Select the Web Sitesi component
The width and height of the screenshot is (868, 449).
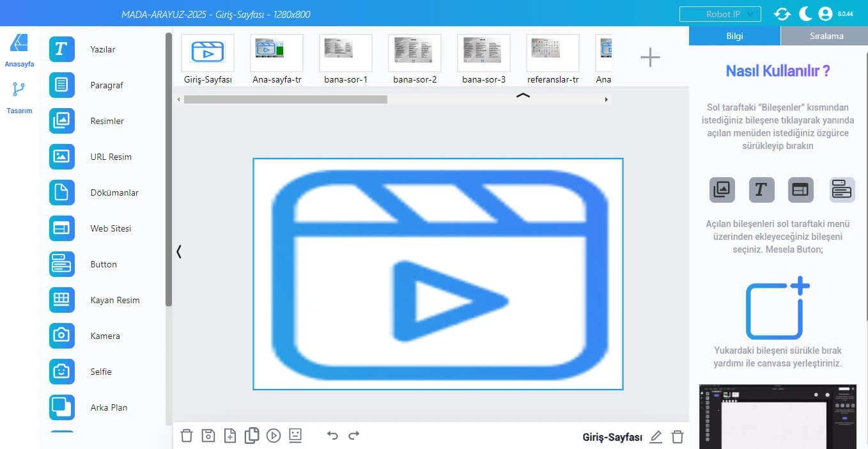[x=61, y=228]
